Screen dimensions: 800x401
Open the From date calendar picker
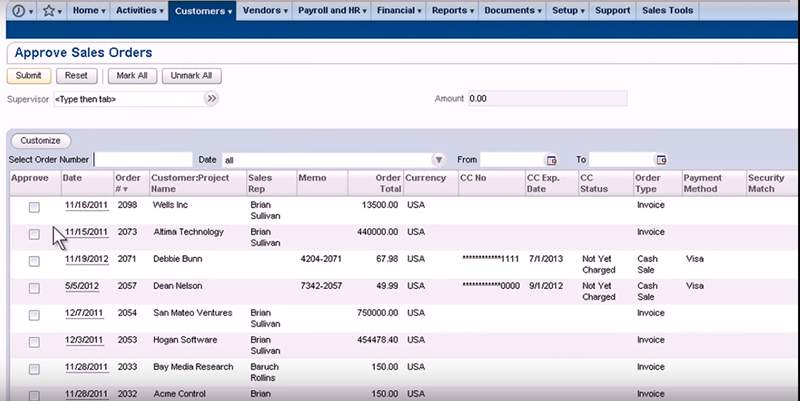click(x=550, y=160)
